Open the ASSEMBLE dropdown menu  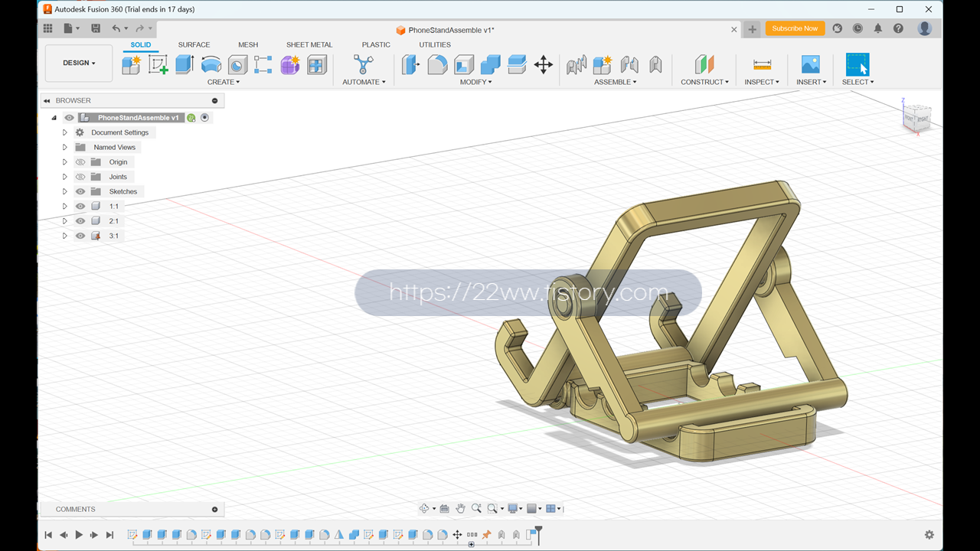click(x=616, y=82)
